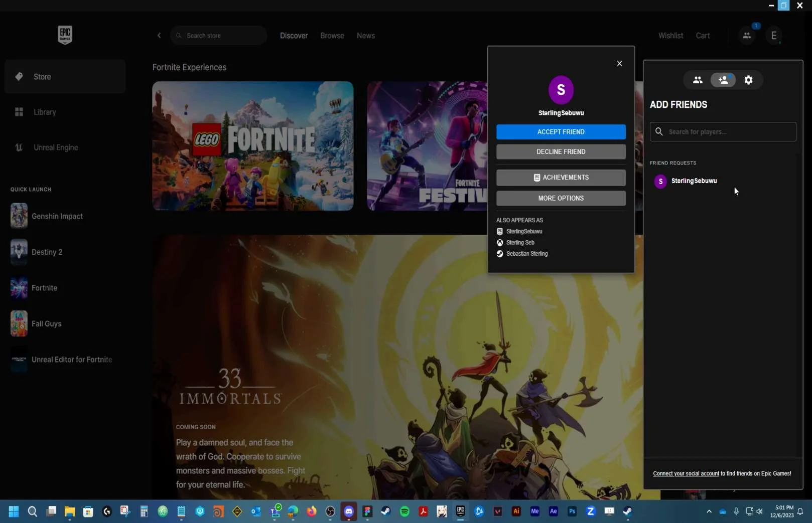812x523 pixels.
Task: Open Valorant from taskbar
Action: [497, 511]
